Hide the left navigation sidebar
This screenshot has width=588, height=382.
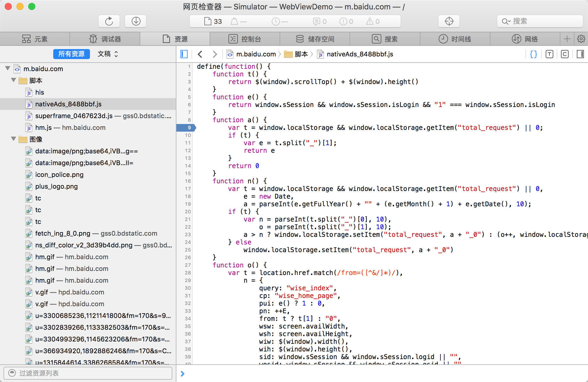184,54
